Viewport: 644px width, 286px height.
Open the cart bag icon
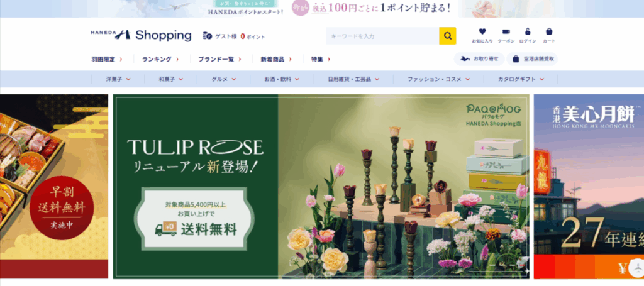click(x=549, y=31)
